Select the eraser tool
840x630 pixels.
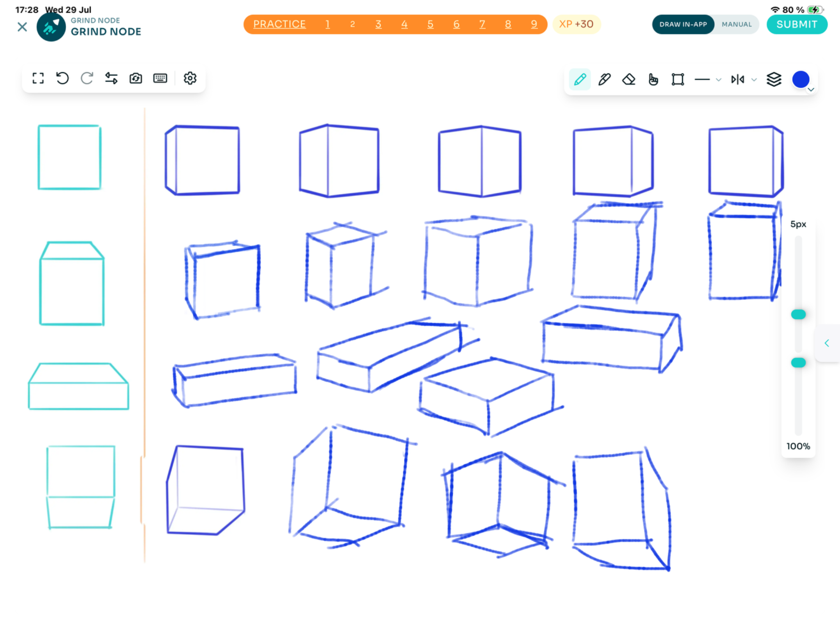[629, 79]
